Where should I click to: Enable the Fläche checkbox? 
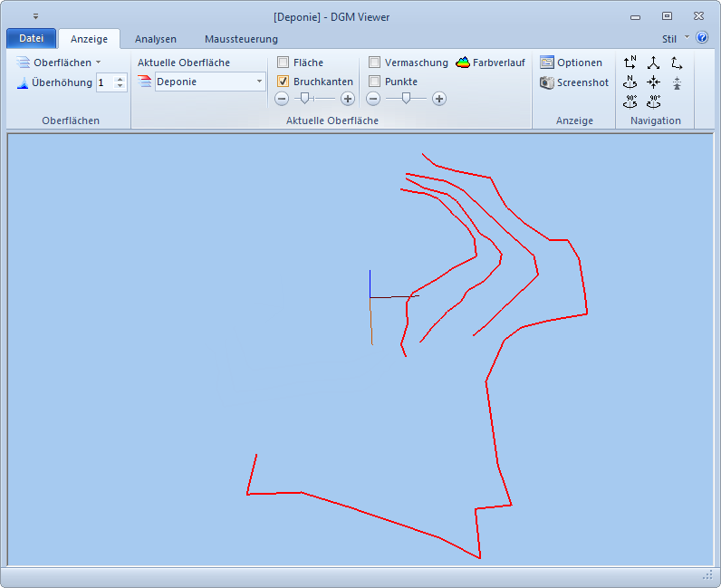tap(284, 63)
